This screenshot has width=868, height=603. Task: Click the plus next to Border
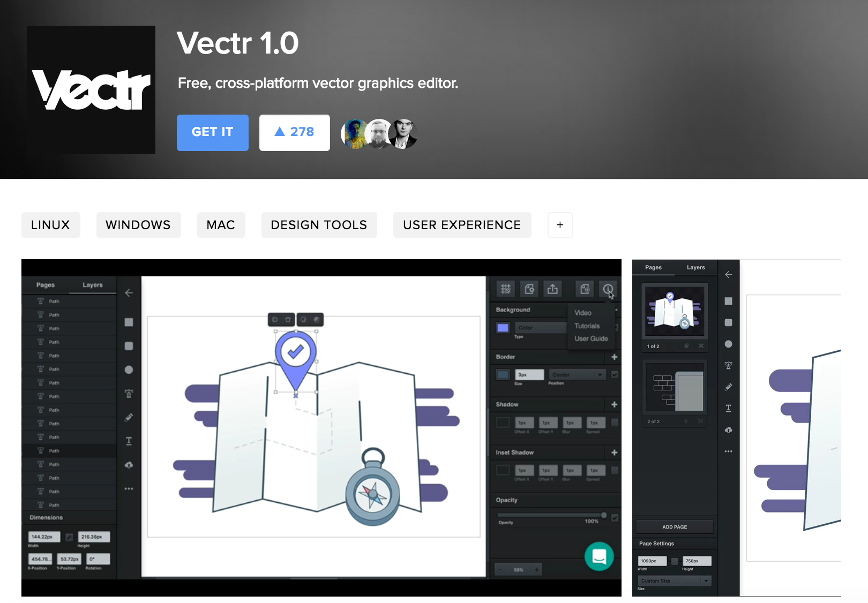pos(615,357)
